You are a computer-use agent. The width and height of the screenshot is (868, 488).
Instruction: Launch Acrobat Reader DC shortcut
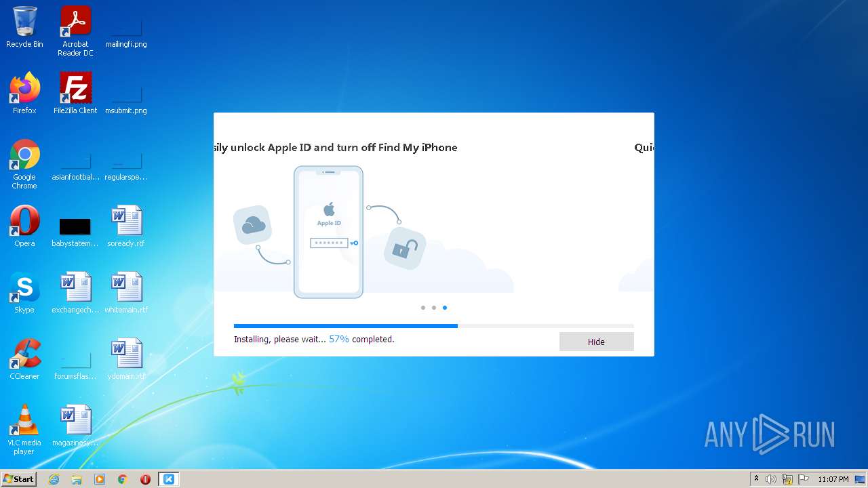click(x=75, y=31)
